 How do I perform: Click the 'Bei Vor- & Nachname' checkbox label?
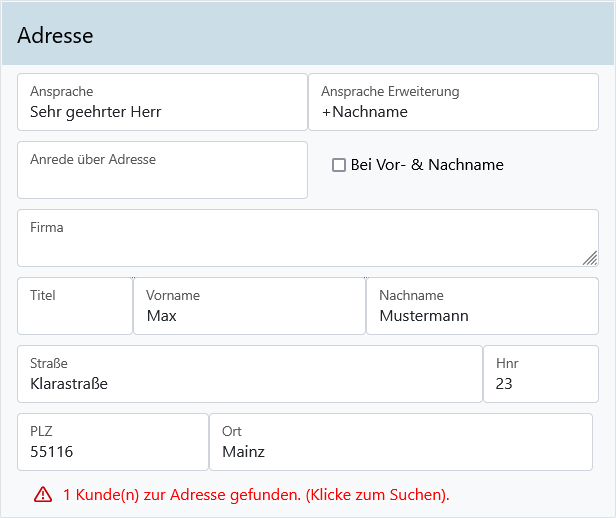coord(427,165)
